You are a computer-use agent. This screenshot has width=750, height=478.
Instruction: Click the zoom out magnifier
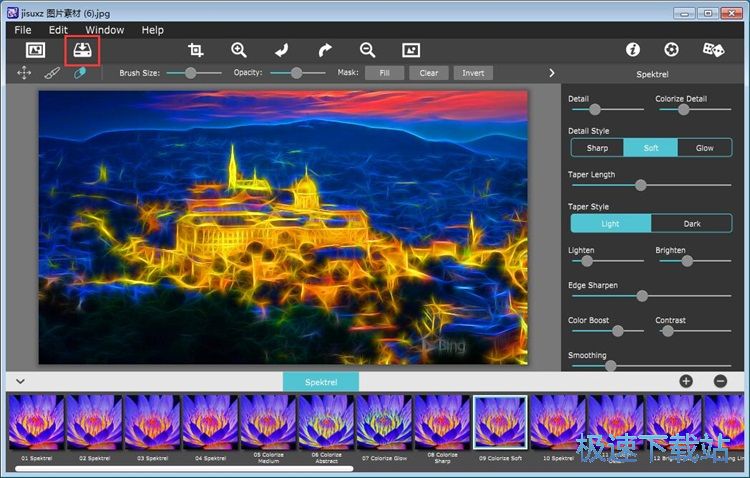pos(367,49)
